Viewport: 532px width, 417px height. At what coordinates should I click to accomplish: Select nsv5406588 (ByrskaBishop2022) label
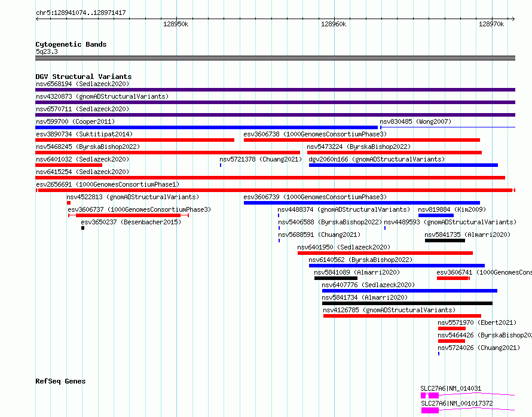(330, 222)
